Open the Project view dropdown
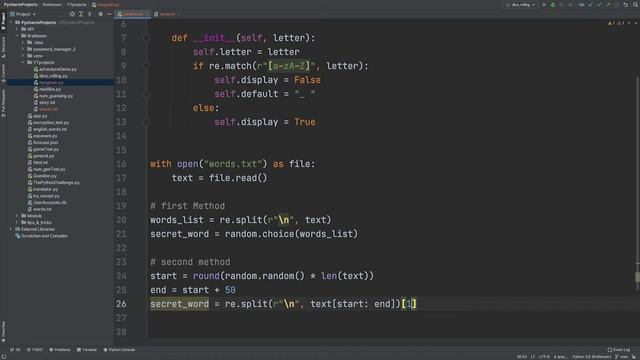This screenshot has width=640, height=360. point(23,14)
